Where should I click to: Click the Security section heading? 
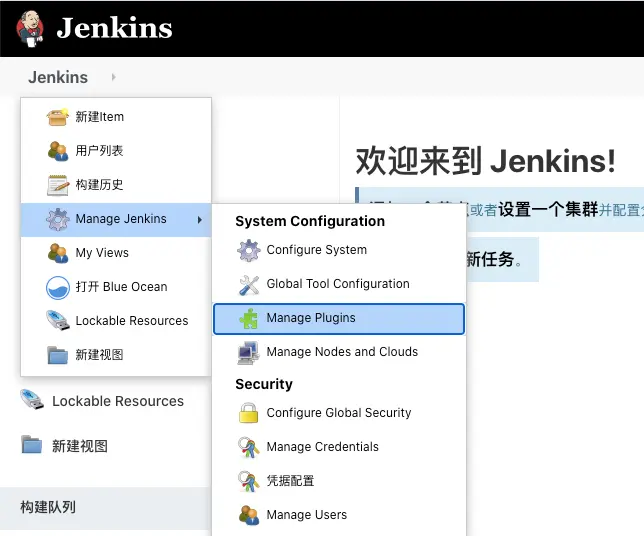tap(264, 384)
